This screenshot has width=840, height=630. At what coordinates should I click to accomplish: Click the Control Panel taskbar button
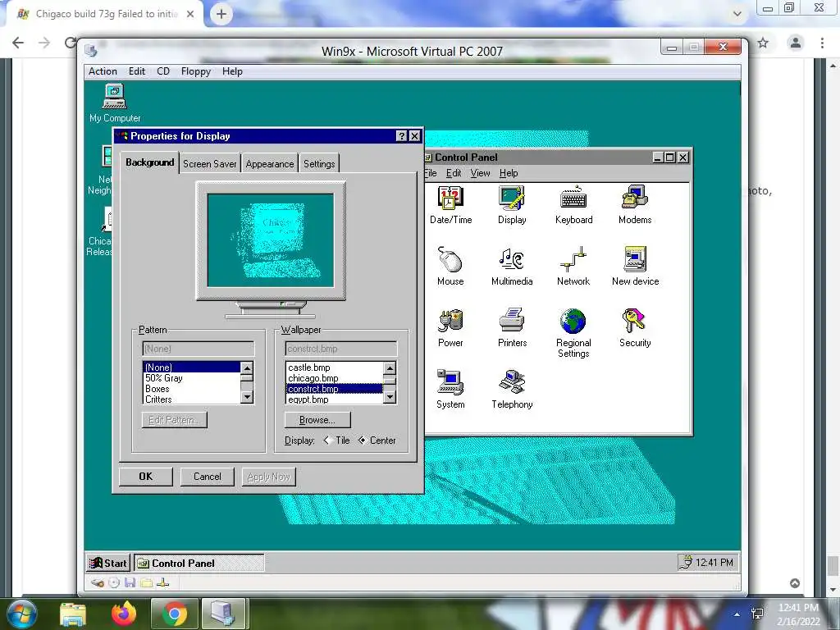click(199, 563)
